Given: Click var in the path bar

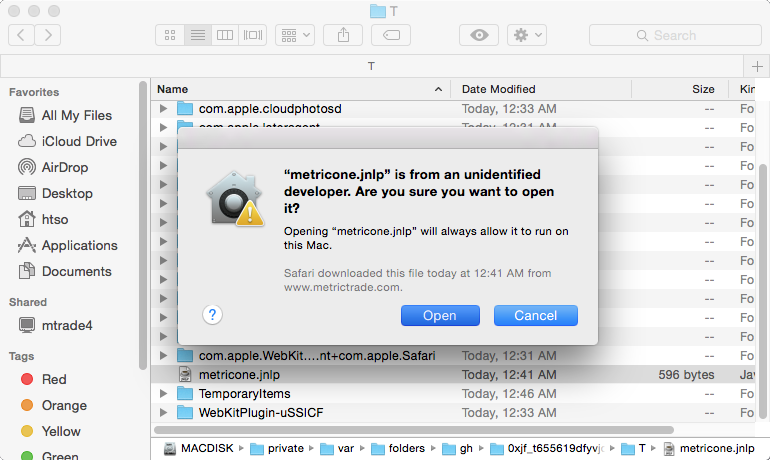Looking at the screenshot, I should (337, 448).
